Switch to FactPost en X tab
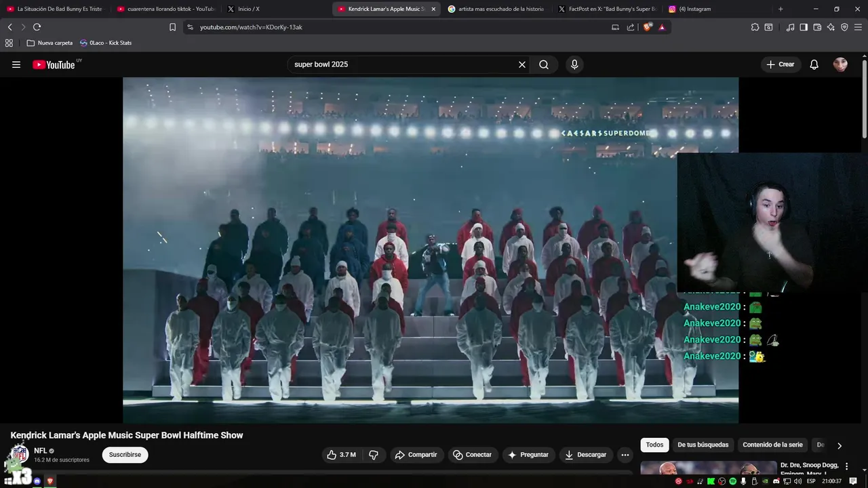Viewport: 868px width, 488px height. [607, 9]
